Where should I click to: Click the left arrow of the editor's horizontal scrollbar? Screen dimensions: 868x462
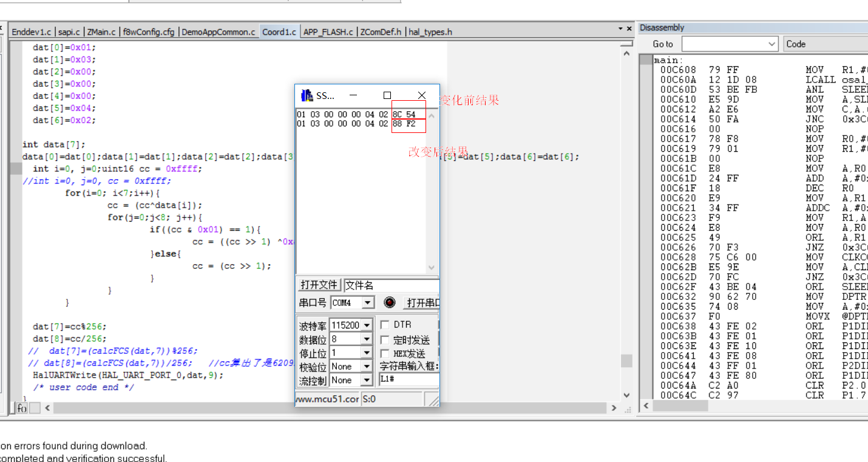click(x=47, y=409)
